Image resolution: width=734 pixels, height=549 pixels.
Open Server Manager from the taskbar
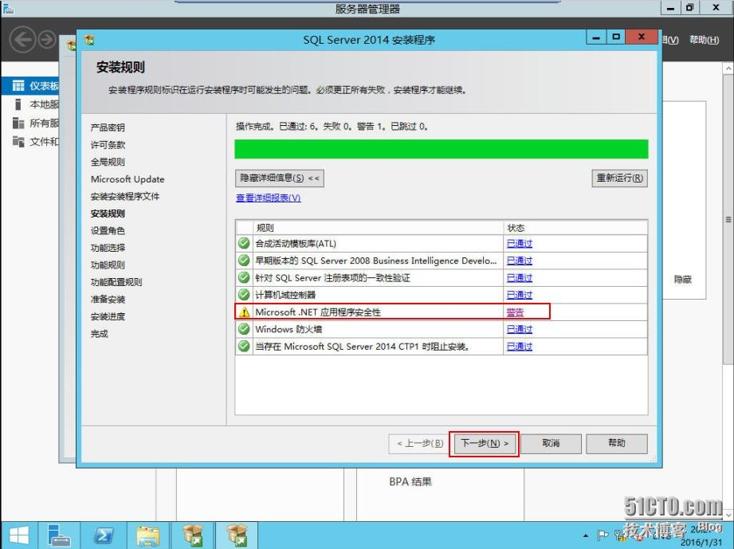pos(59,535)
